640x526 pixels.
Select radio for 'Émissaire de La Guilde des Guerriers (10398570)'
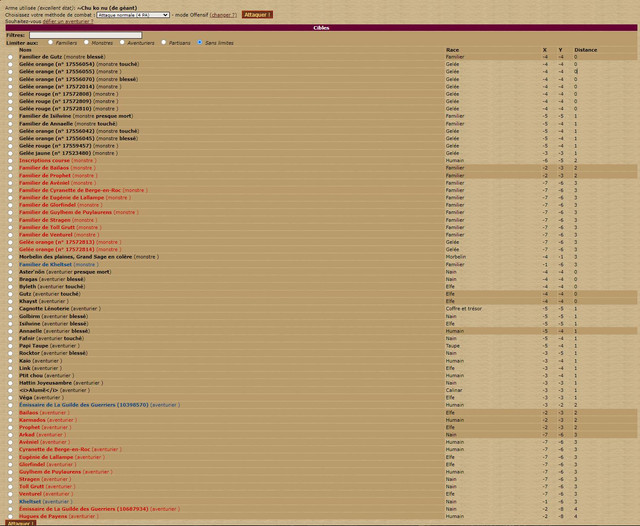point(10,405)
